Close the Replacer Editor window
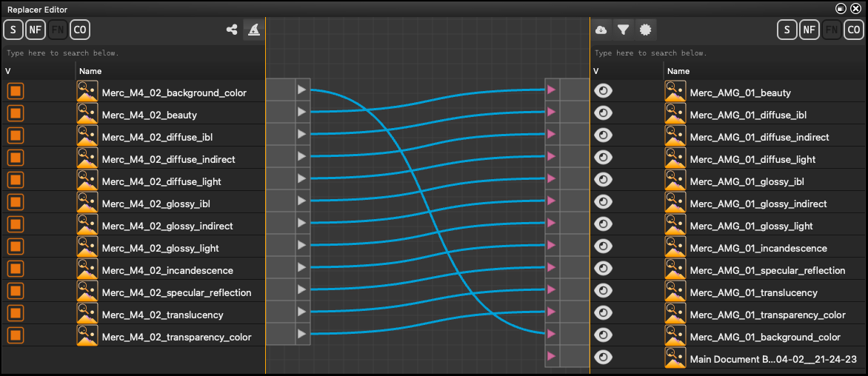 (x=855, y=8)
